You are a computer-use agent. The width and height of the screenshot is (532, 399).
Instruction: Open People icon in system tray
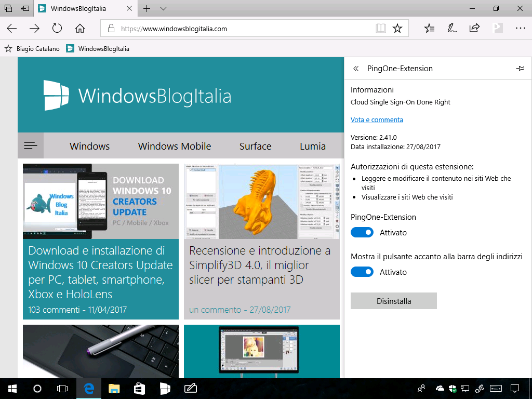coord(421,389)
